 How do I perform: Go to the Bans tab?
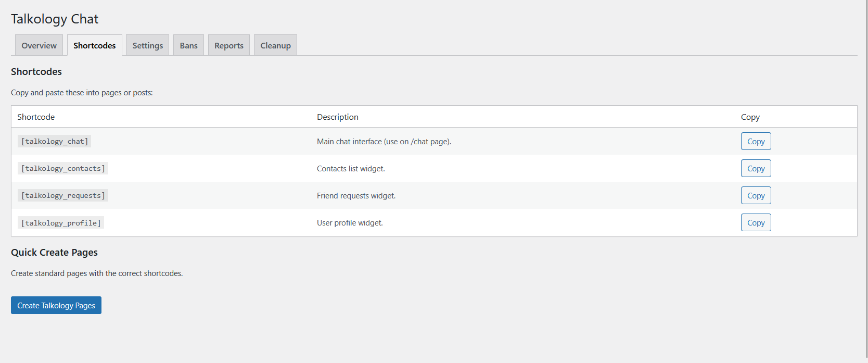tap(188, 45)
